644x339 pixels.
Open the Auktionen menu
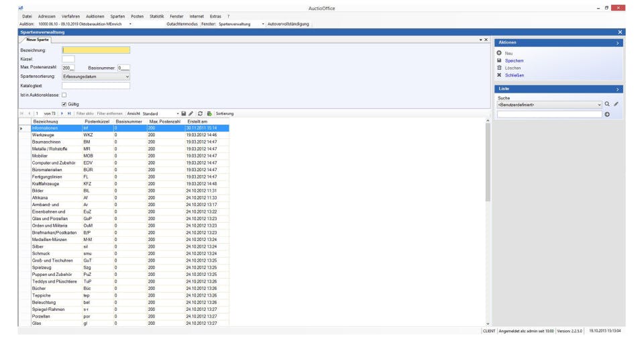(x=95, y=16)
